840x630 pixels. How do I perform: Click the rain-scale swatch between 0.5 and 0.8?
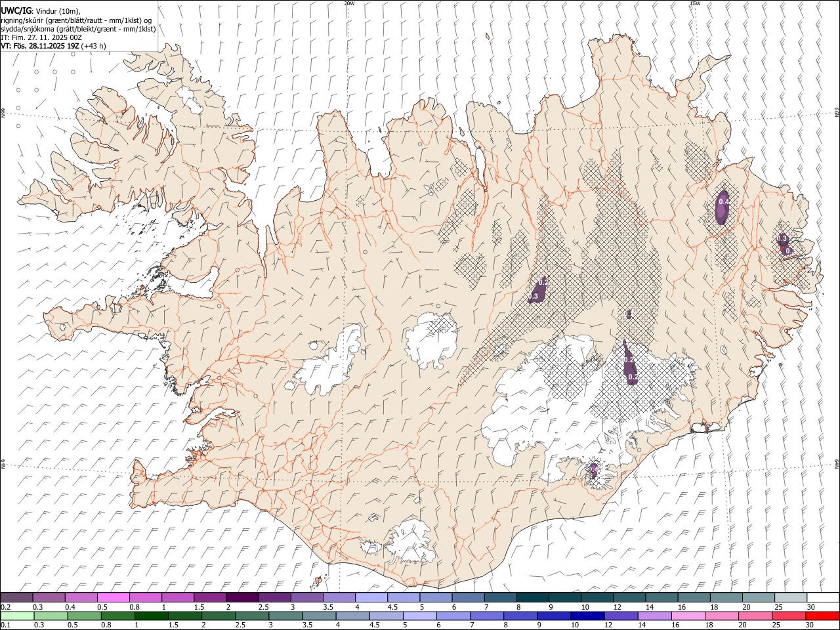[x=85, y=616]
